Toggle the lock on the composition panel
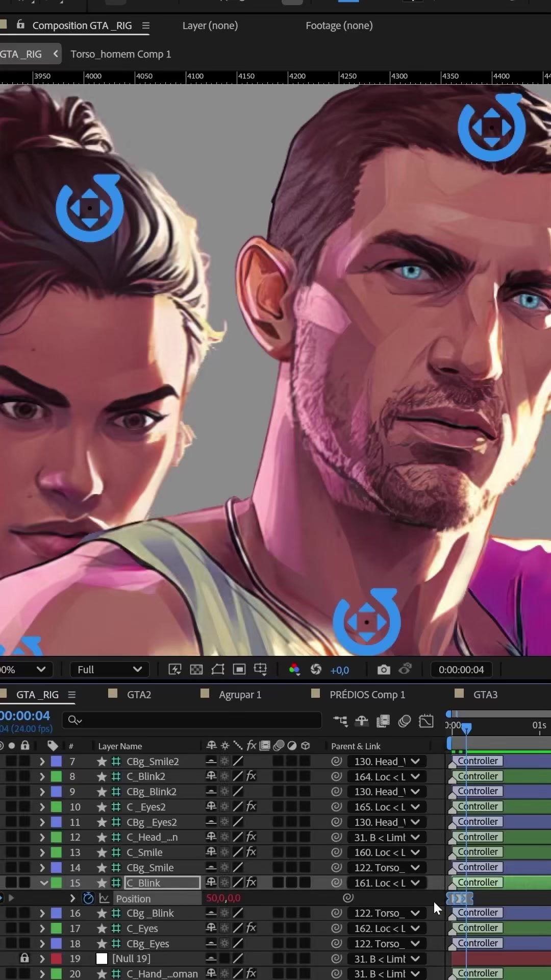Viewport: 551px width, 980px height. coord(20,24)
